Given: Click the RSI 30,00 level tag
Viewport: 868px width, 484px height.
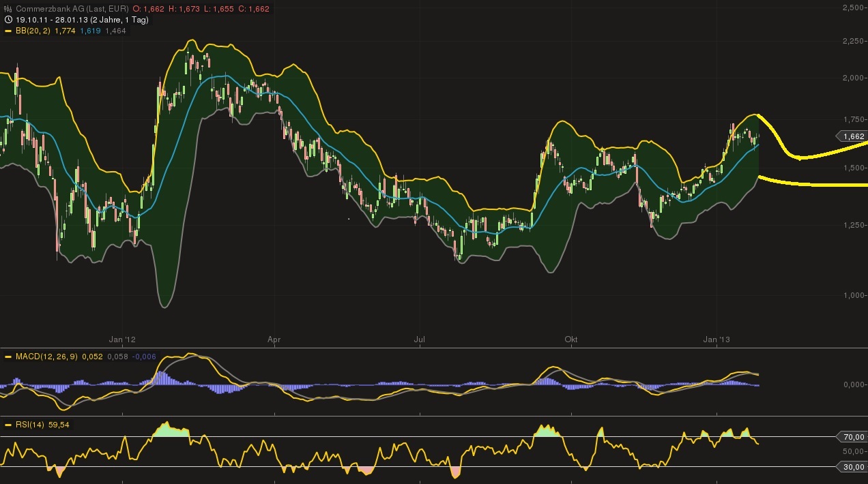Looking at the screenshot, I should [x=852, y=466].
